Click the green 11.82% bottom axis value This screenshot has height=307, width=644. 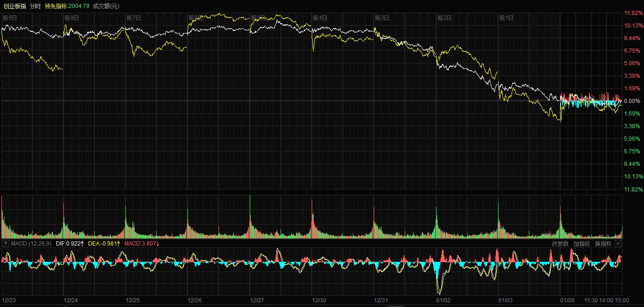pos(634,189)
